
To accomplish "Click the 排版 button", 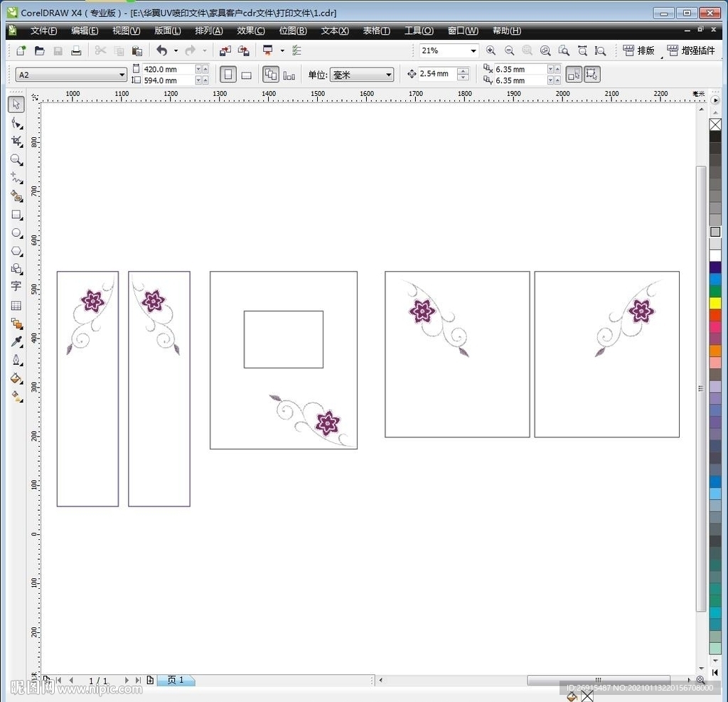I will [x=638, y=50].
